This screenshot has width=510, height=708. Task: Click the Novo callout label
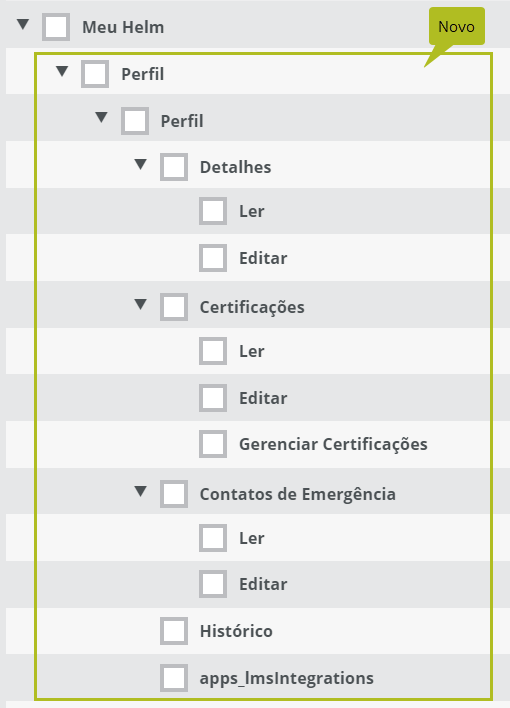click(457, 26)
